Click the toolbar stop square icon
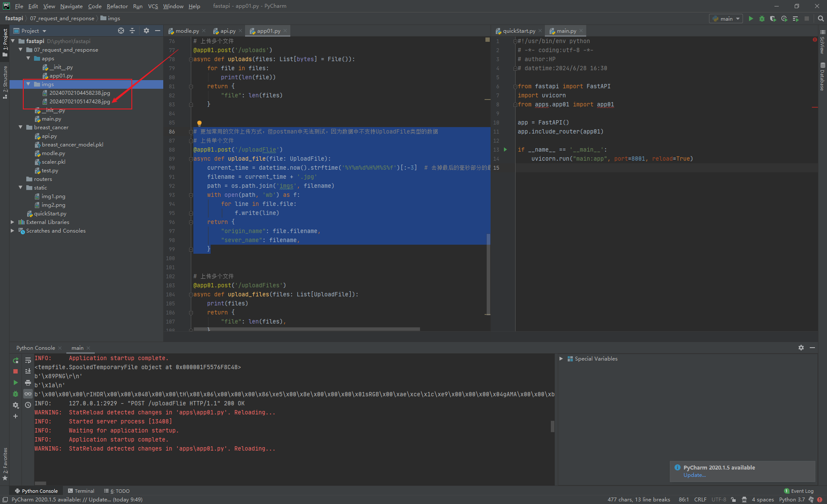Screen dimensions: 827x504 [x=807, y=19]
